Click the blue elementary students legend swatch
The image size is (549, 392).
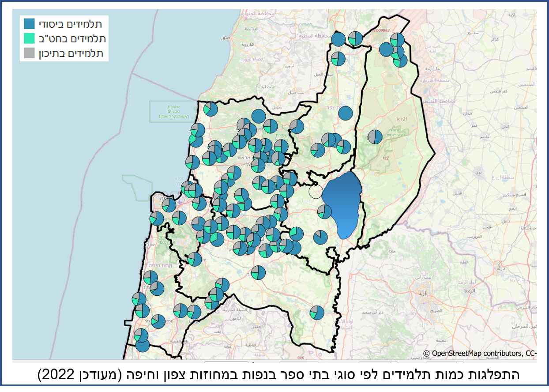click(x=30, y=24)
